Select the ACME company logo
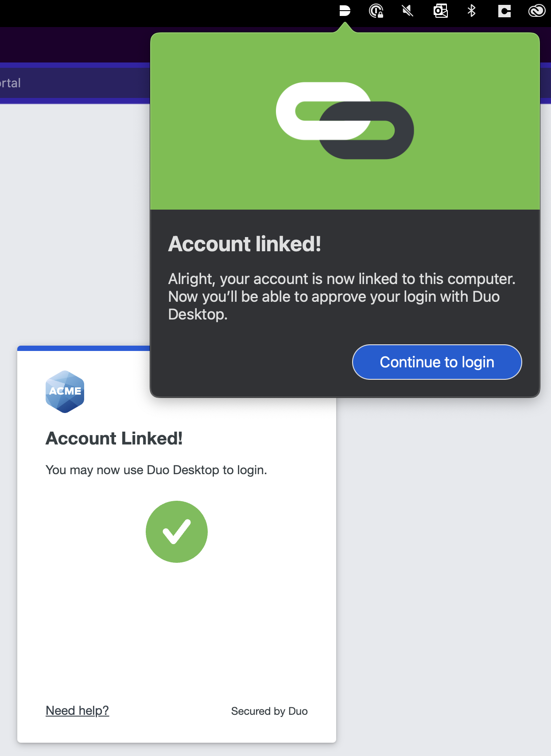 coord(65,391)
